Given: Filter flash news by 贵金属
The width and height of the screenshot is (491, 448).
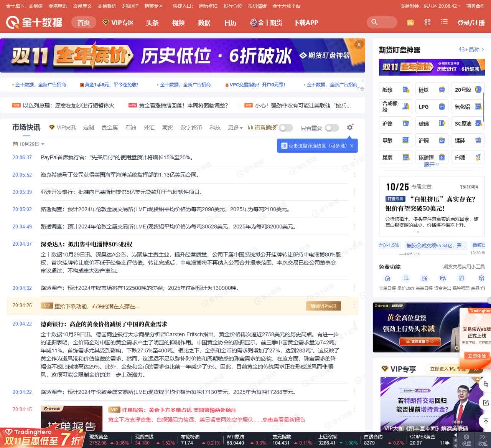Looking at the screenshot, I should 110,127.
